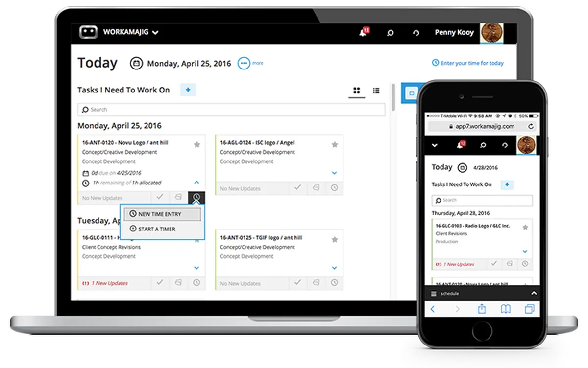The width and height of the screenshot is (588, 368).
Task: Add a task with laptop plus button
Action: click(188, 90)
